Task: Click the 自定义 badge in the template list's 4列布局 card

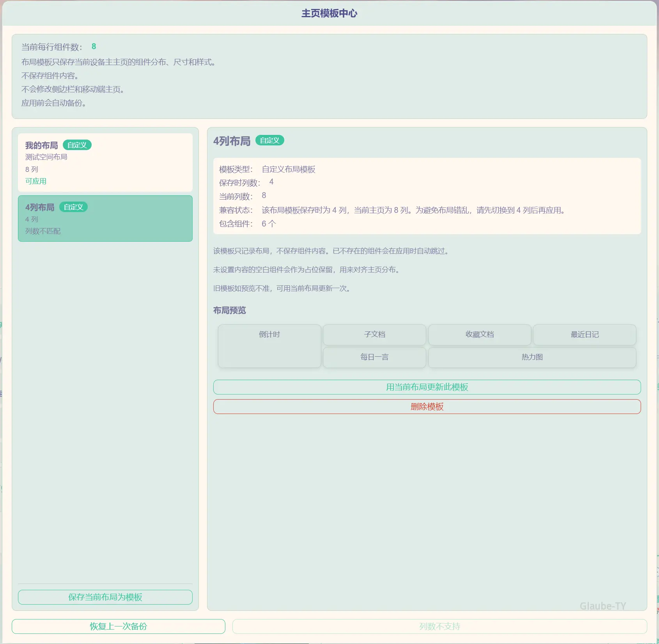Action: pyautogui.click(x=73, y=207)
